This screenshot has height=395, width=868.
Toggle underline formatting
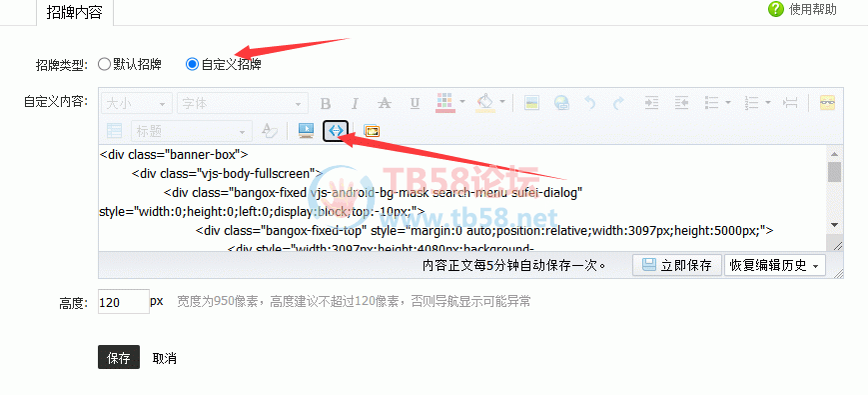[415, 104]
